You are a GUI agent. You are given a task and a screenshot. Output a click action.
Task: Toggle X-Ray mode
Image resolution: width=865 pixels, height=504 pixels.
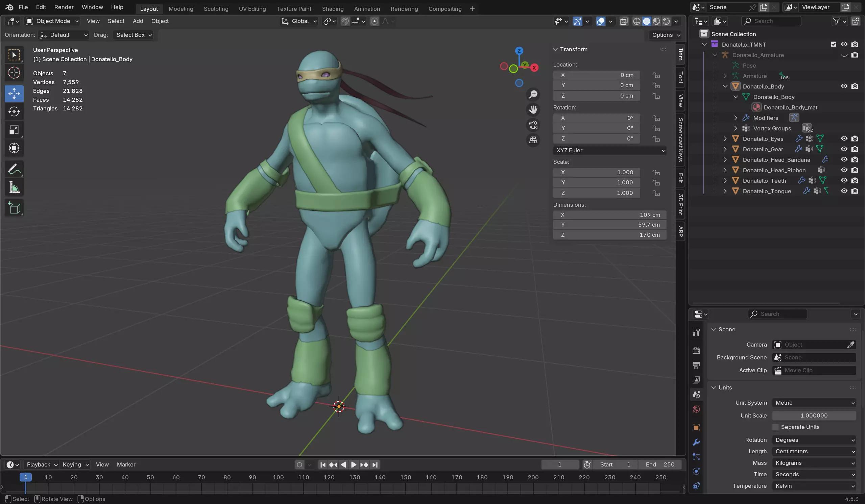[624, 21]
